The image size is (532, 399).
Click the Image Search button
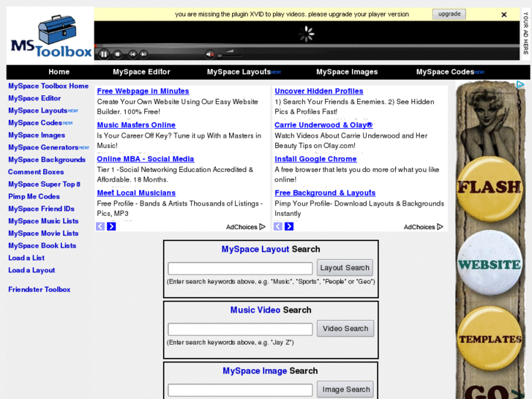[x=345, y=389]
